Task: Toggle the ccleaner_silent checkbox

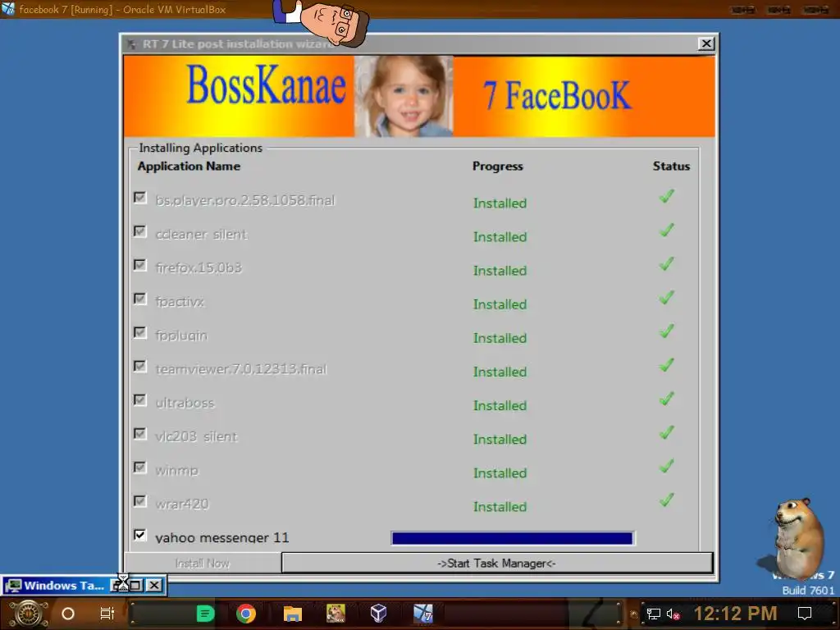Action: tap(139, 231)
